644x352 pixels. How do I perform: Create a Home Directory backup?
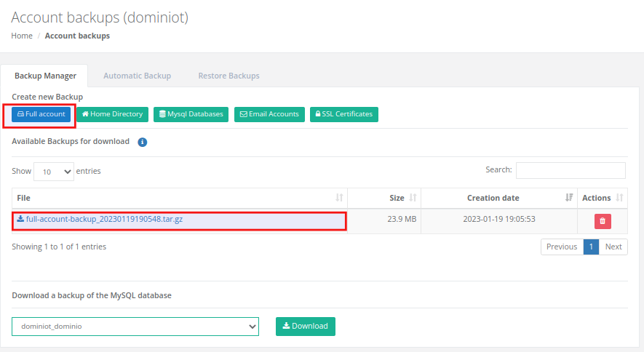[112, 114]
